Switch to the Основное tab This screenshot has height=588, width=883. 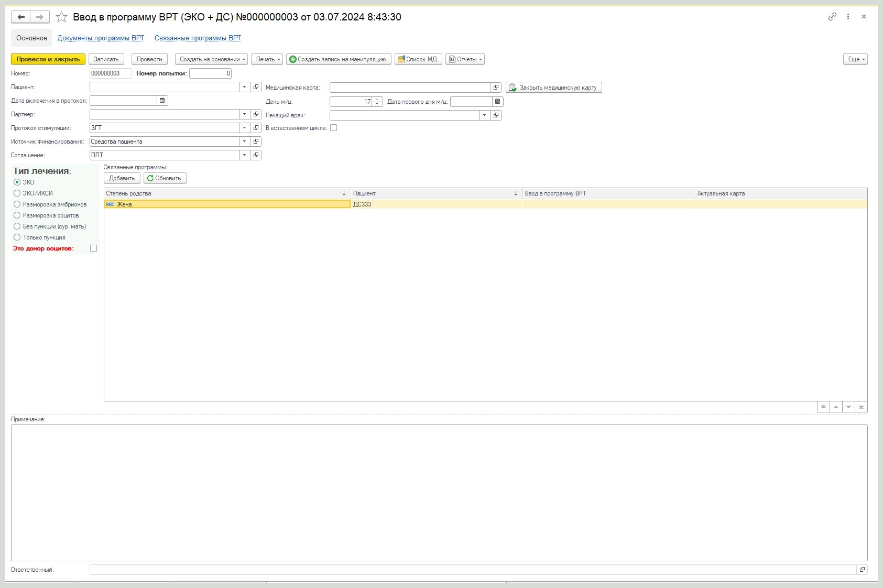click(x=31, y=38)
